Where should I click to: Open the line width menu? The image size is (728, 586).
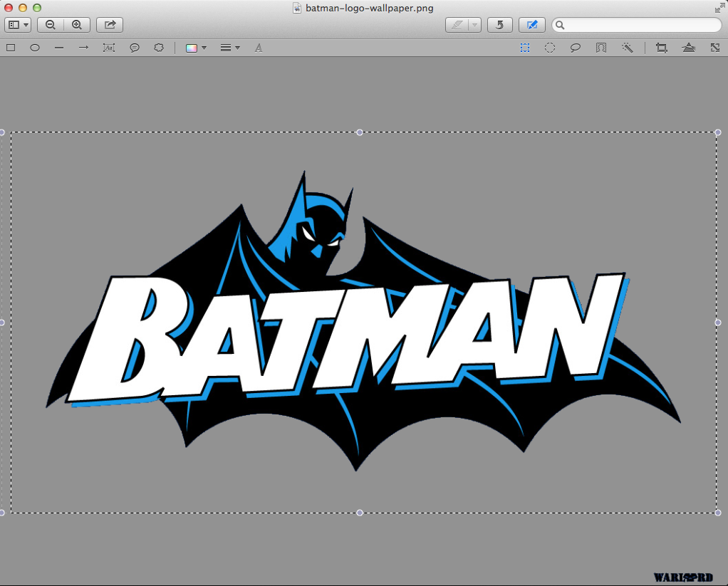coord(230,48)
